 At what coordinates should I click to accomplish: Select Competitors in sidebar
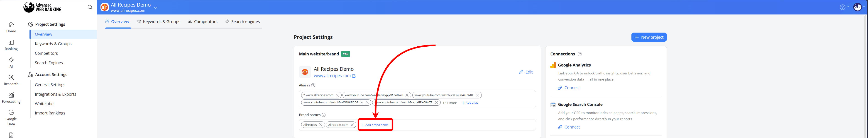click(x=46, y=53)
